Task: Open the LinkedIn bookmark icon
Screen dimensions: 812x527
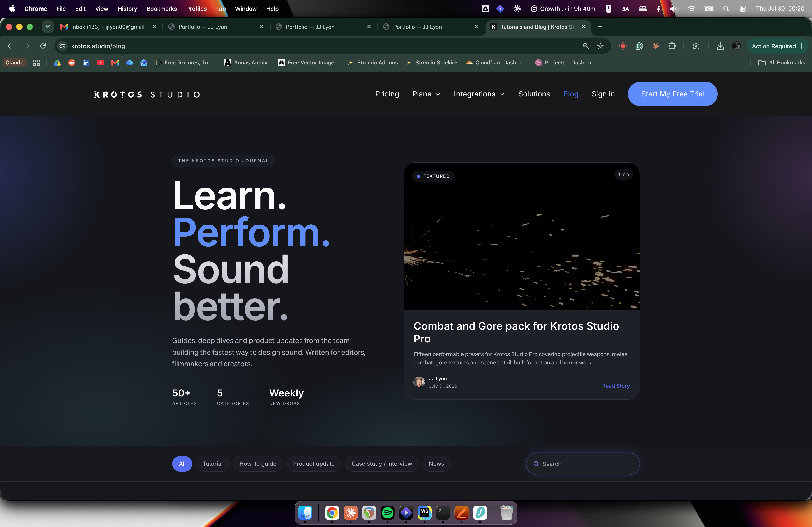Action: click(86, 63)
